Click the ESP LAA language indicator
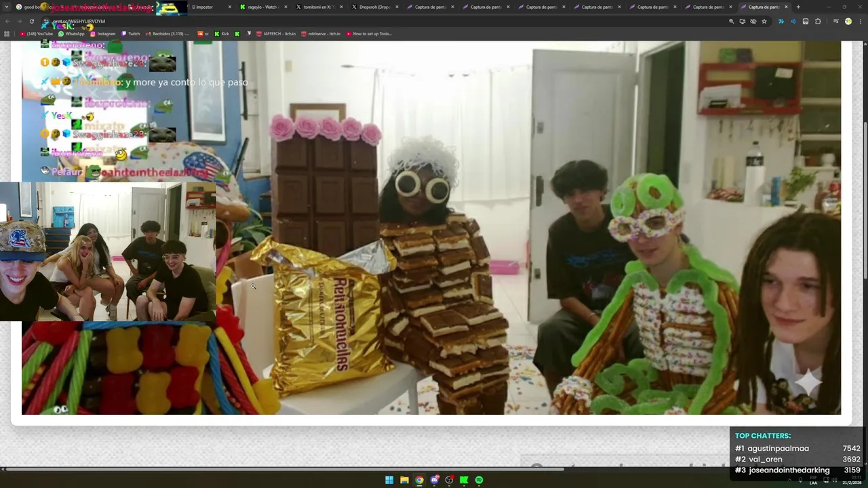 (813, 480)
